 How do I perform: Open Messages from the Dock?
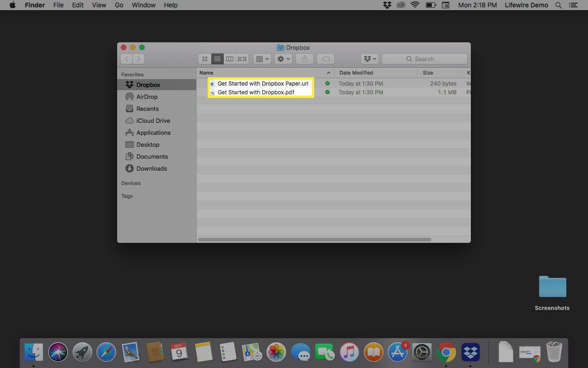tap(300, 352)
